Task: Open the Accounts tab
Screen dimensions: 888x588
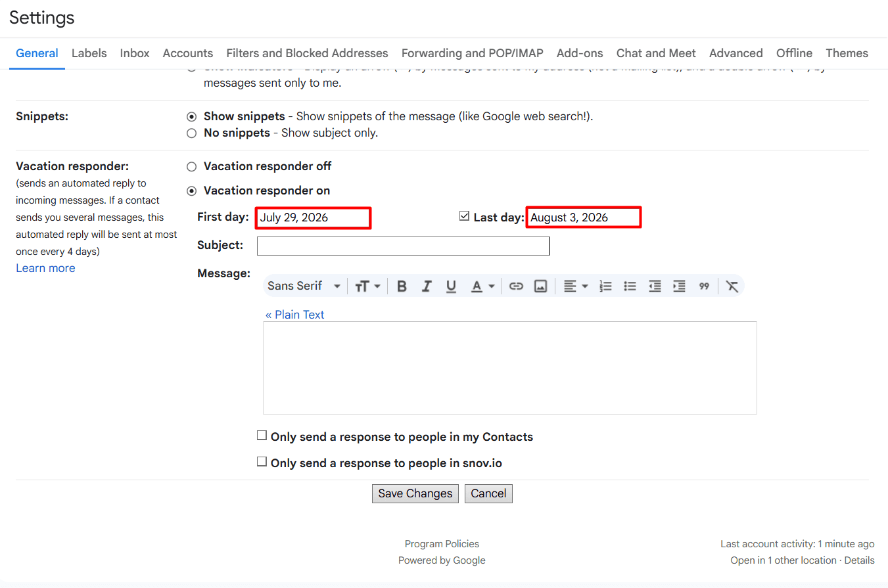Action: point(188,53)
